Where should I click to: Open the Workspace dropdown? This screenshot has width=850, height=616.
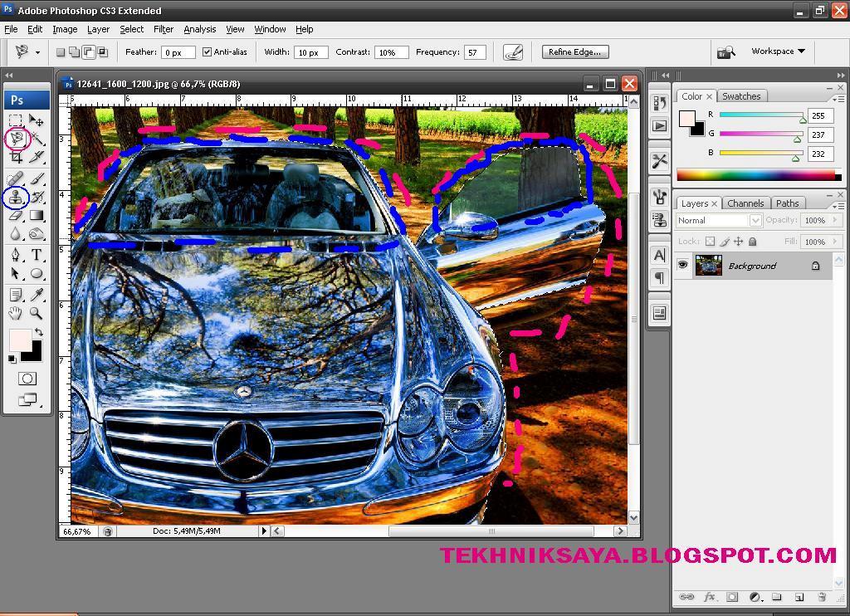pos(777,51)
